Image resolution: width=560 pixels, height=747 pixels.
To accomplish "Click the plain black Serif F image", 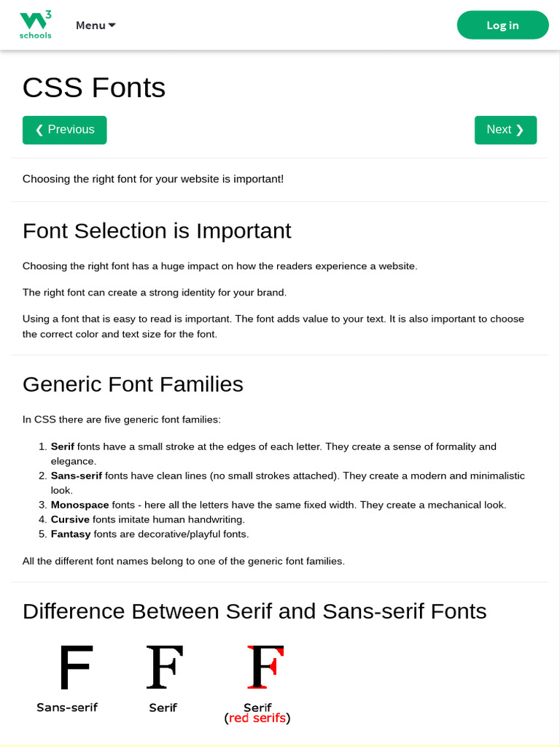I will point(164,667).
